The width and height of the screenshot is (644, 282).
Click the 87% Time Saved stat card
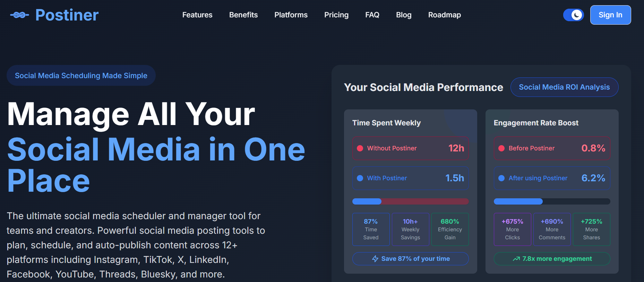pos(371,229)
